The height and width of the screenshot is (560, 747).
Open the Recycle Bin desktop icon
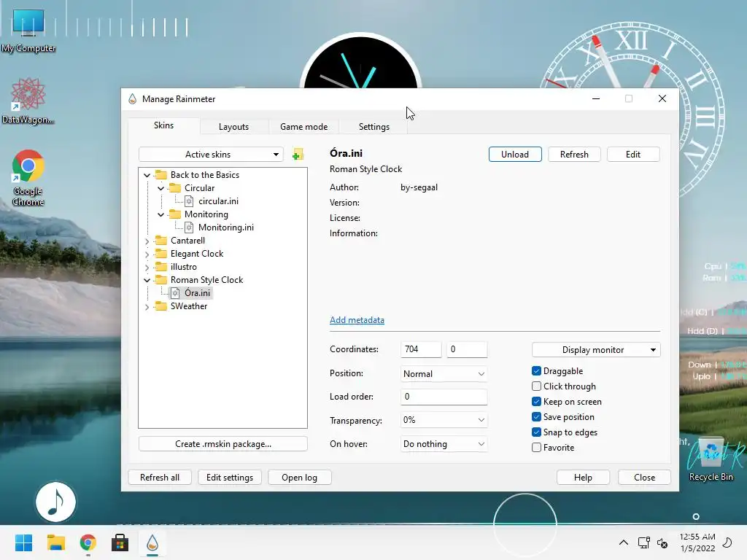point(711,459)
